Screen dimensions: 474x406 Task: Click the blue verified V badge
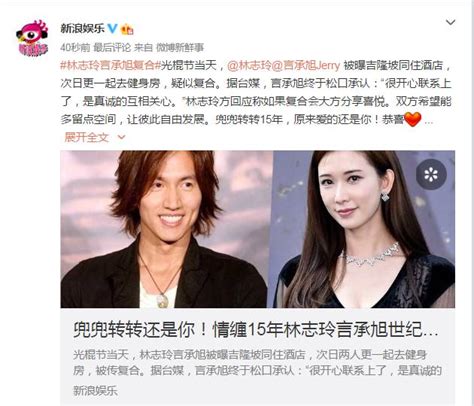coord(113,28)
